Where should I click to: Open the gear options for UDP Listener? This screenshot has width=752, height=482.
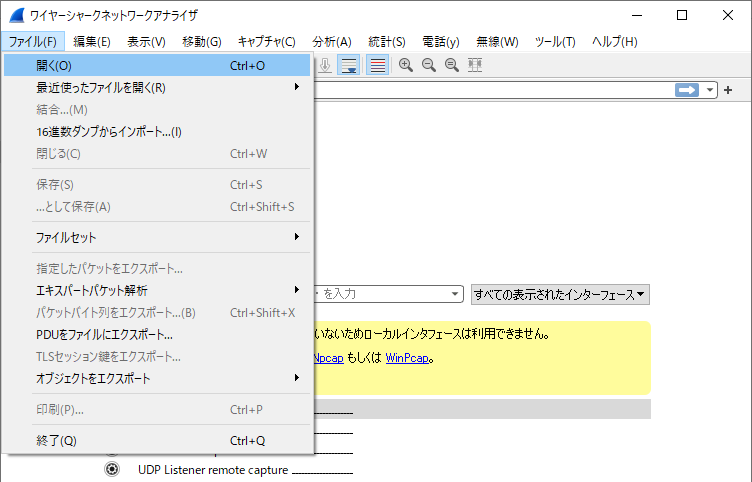[112, 469]
